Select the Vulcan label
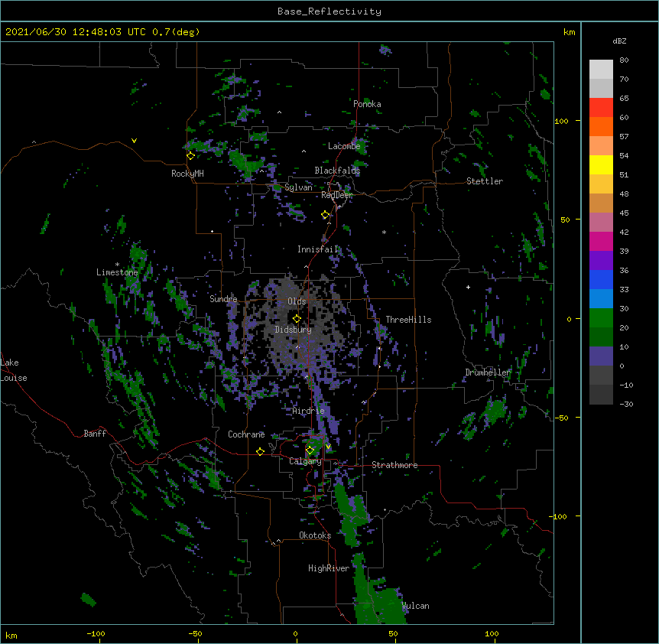Image resolution: width=659 pixels, height=644 pixels. (415, 606)
